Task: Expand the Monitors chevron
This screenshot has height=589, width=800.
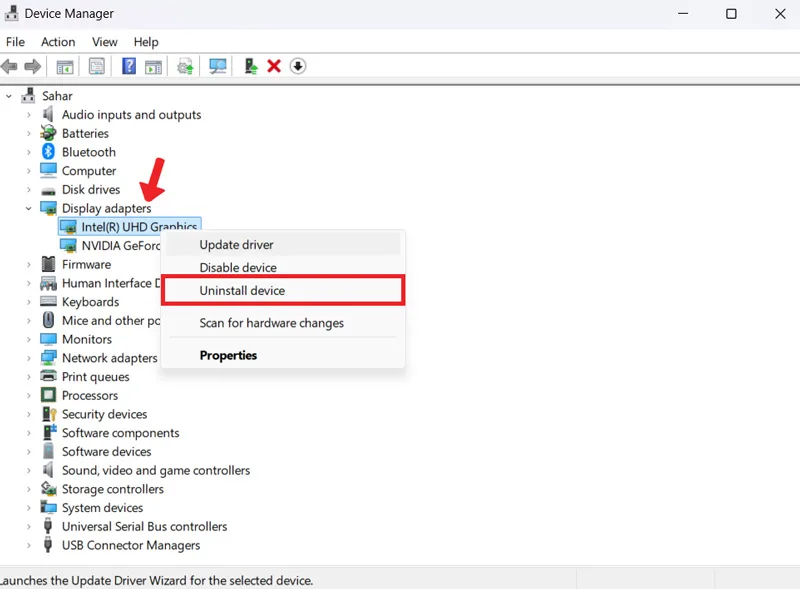Action: click(29, 339)
